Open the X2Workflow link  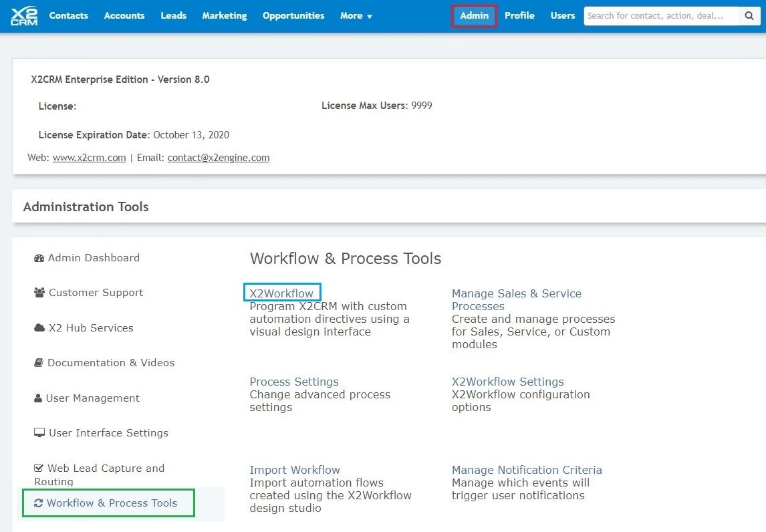point(281,293)
